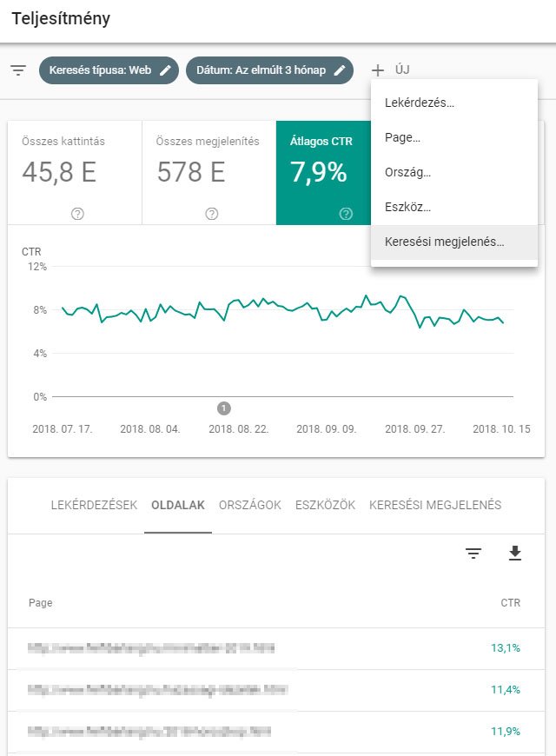Open the filter options icon top left
This screenshot has width=556, height=756.
pos(17,70)
